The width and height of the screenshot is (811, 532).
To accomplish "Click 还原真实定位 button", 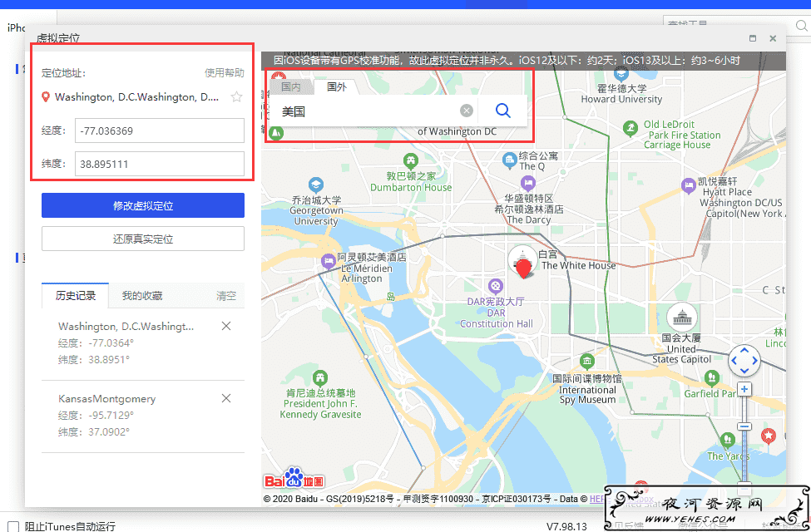I will (x=143, y=239).
